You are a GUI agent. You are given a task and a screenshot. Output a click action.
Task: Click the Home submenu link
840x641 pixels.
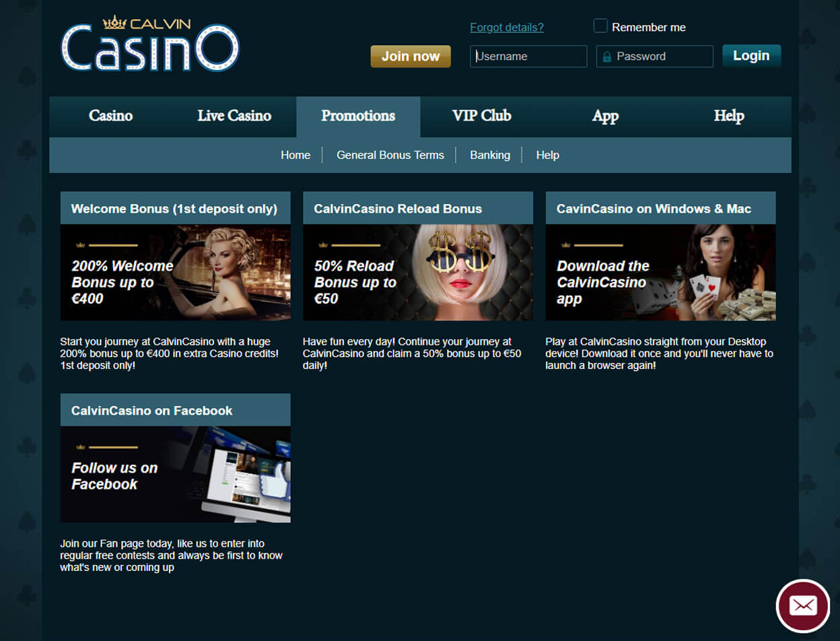click(295, 155)
